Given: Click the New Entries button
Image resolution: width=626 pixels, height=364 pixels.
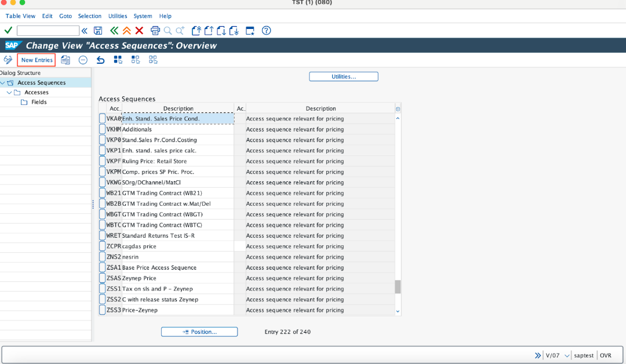Looking at the screenshot, I should coord(37,60).
